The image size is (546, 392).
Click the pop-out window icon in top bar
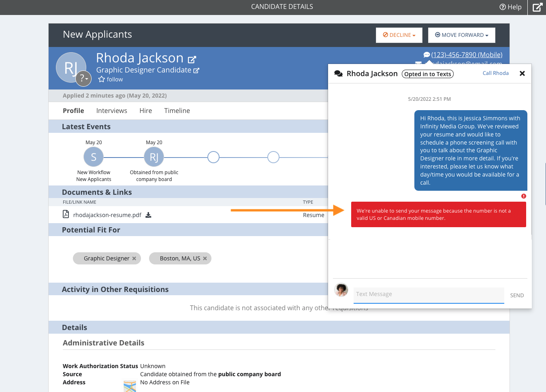(x=537, y=7)
